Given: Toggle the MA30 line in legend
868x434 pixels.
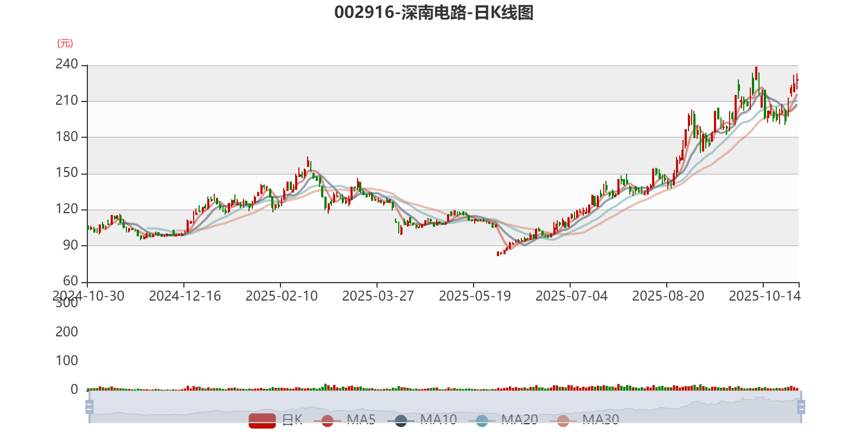Looking at the screenshot, I should (x=584, y=420).
